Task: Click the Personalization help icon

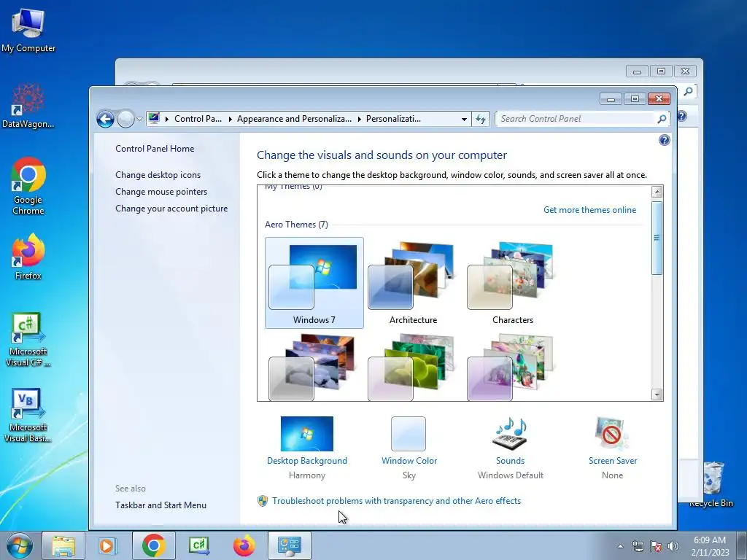Action: 664,140
